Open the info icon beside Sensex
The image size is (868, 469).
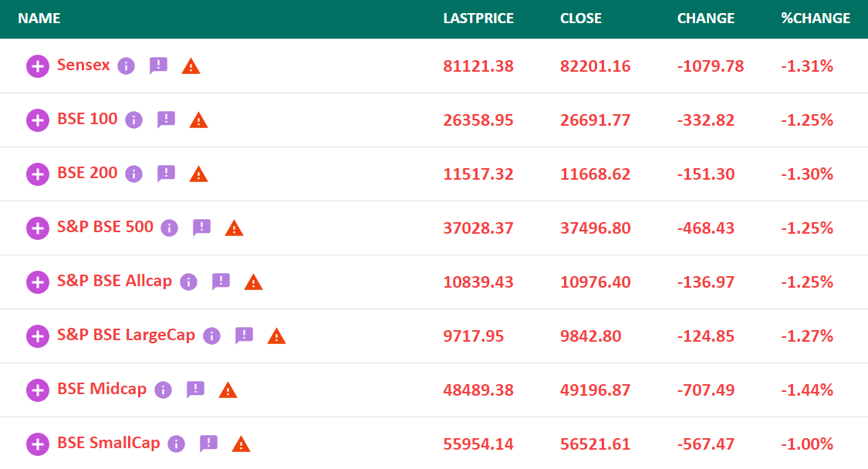click(x=127, y=66)
